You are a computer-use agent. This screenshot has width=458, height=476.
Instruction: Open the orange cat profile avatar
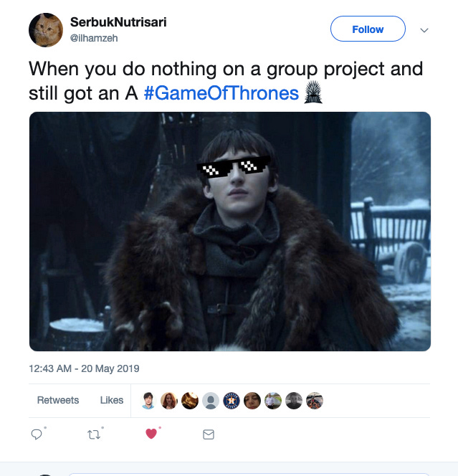(46, 30)
